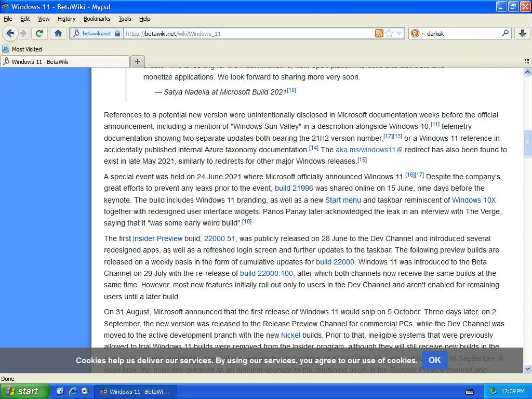
Task: Open the Home page icon
Action: (x=58, y=33)
